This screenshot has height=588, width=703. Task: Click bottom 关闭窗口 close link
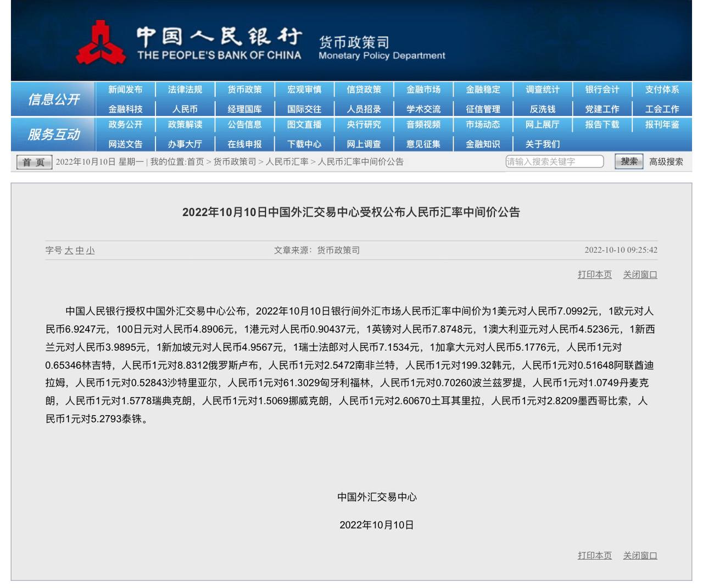(x=640, y=556)
